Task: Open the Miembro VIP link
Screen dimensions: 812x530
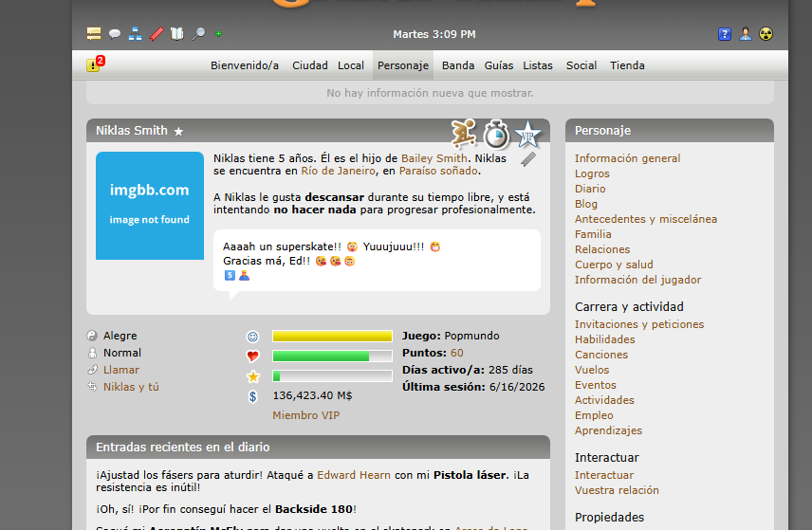Action: pyautogui.click(x=306, y=415)
